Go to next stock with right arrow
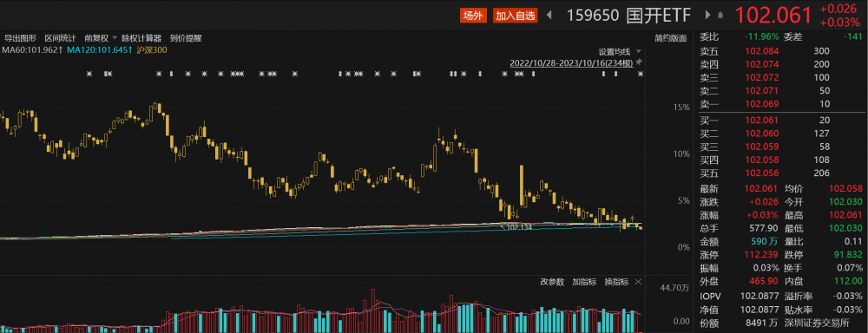Screen dimensions: 868x333 coord(708,16)
